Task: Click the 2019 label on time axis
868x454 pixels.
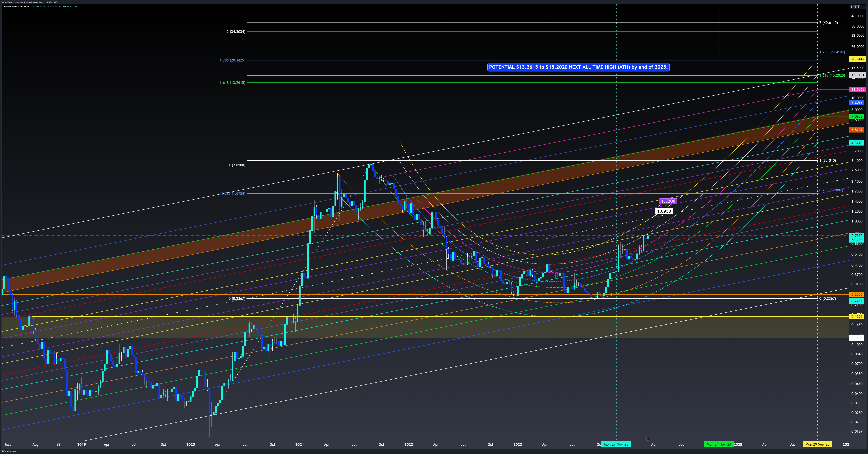Action: coord(82,444)
